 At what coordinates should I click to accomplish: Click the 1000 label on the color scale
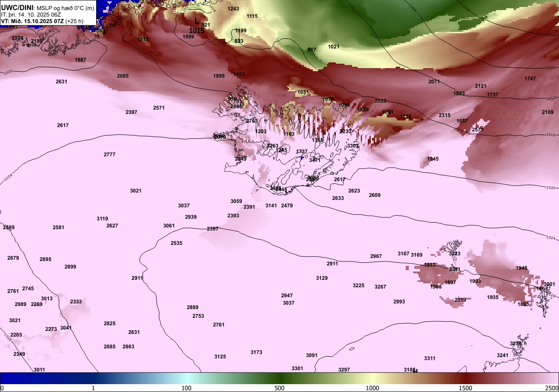373,388
